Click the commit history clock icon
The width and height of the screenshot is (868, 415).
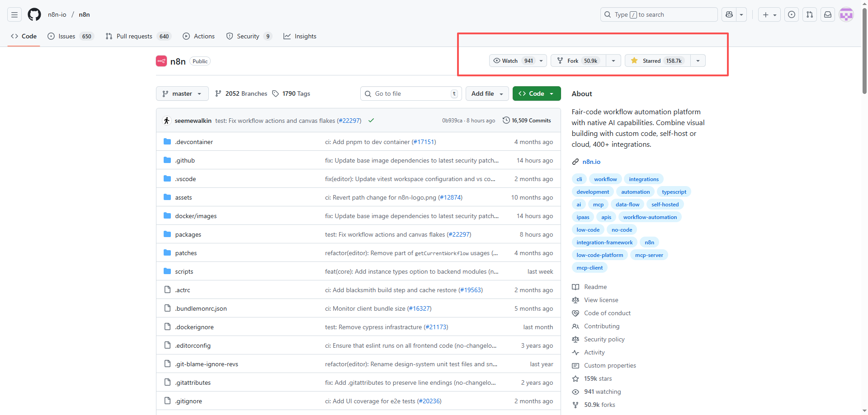point(506,120)
